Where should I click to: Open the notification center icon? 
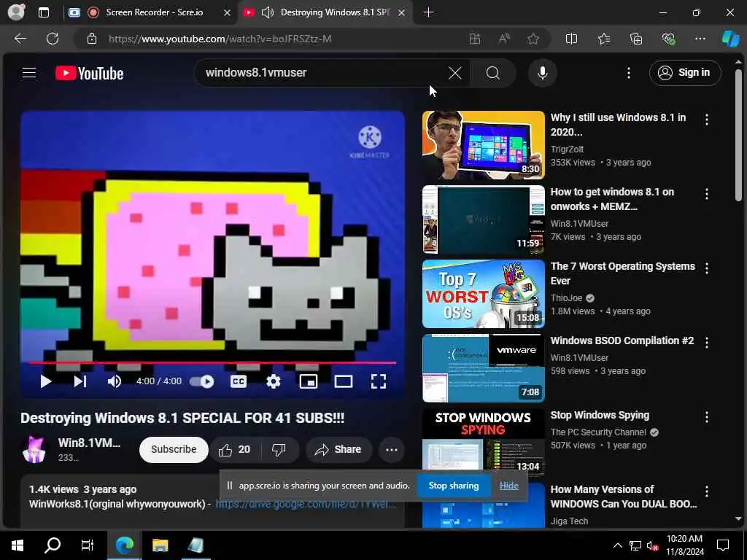pos(723,545)
